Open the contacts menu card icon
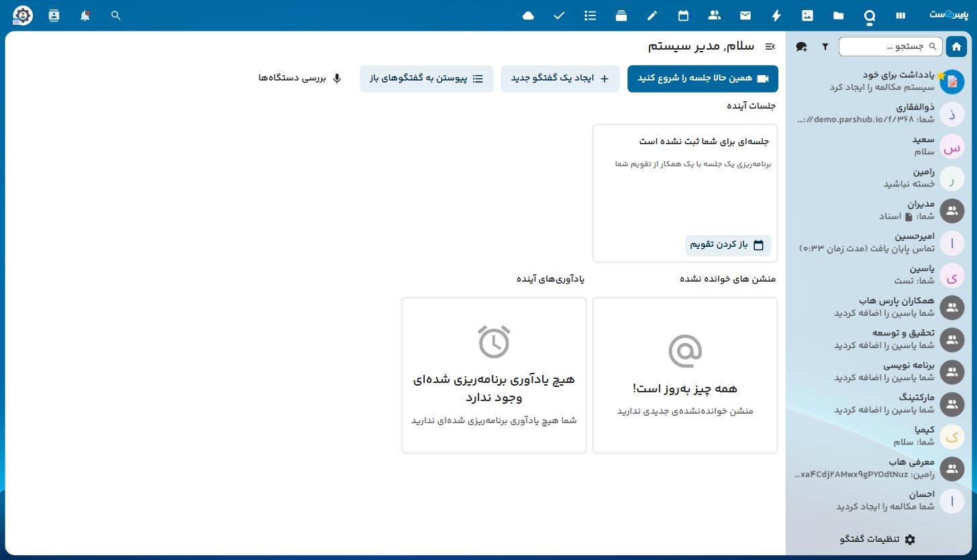 tap(54, 15)
